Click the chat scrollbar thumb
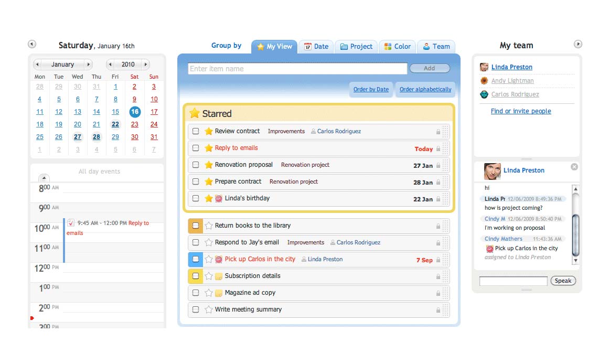609x364 pixels. pos(575,235)
